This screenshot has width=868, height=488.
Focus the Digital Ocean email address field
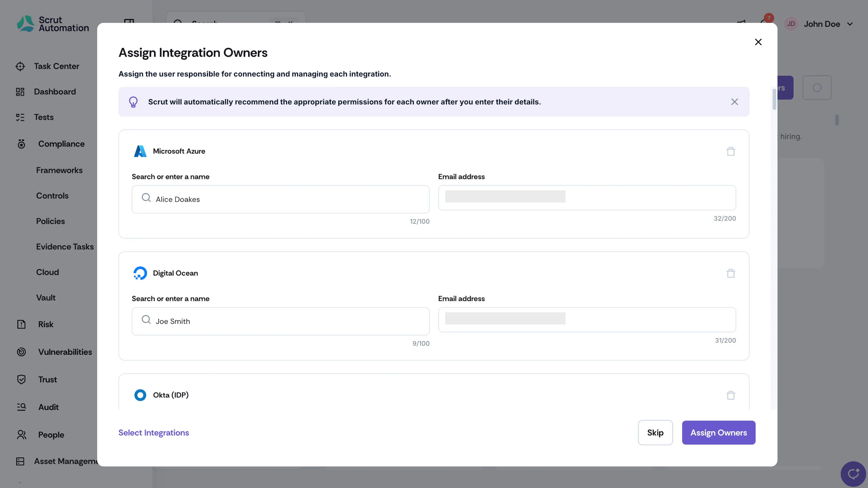pyautogui.click(x=587, y=319)
